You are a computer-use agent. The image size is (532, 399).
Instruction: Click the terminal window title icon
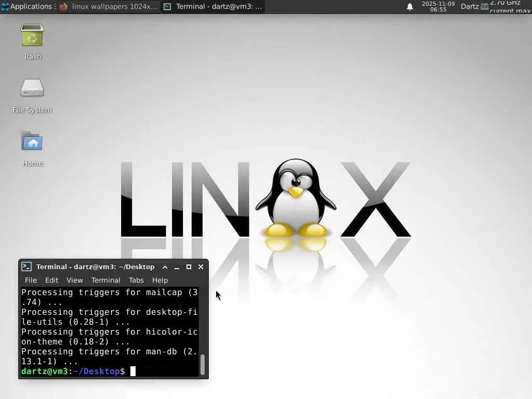click(x=26, y=267)
